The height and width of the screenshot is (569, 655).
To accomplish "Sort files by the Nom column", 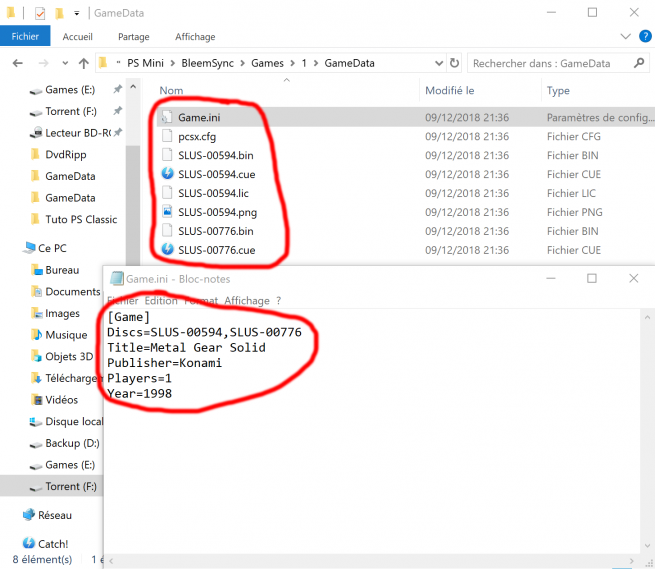I will [x=171, y=90].
